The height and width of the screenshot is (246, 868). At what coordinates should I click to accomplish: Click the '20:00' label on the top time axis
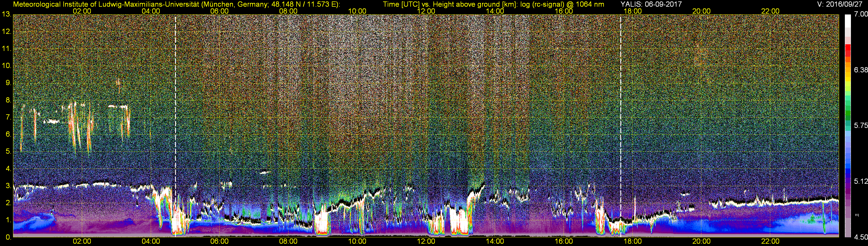click(702, 11)
